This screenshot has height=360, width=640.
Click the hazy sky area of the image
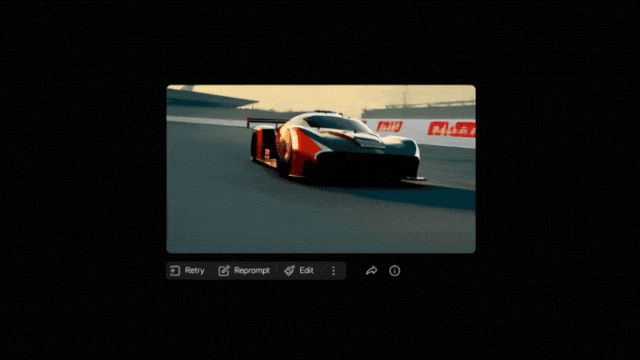click(310, 97)
